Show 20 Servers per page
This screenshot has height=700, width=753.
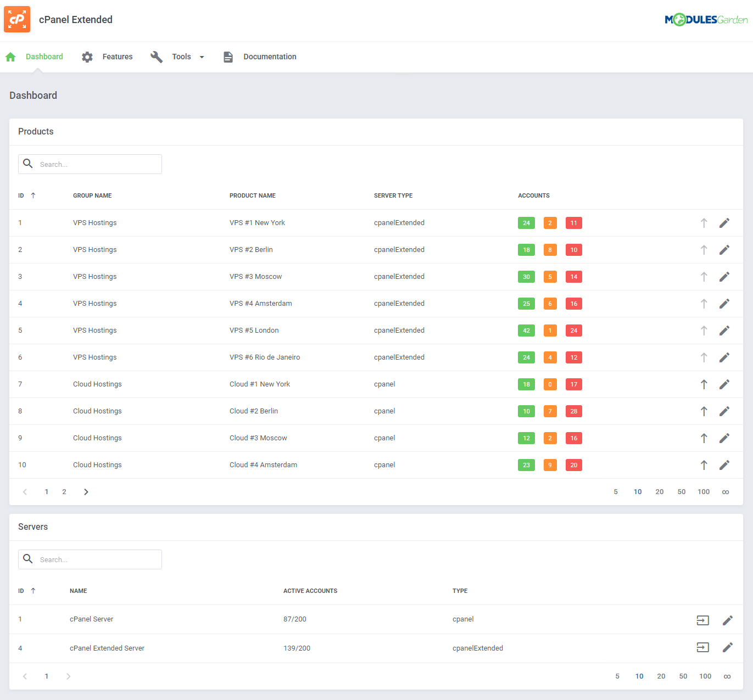pos(661,676)
